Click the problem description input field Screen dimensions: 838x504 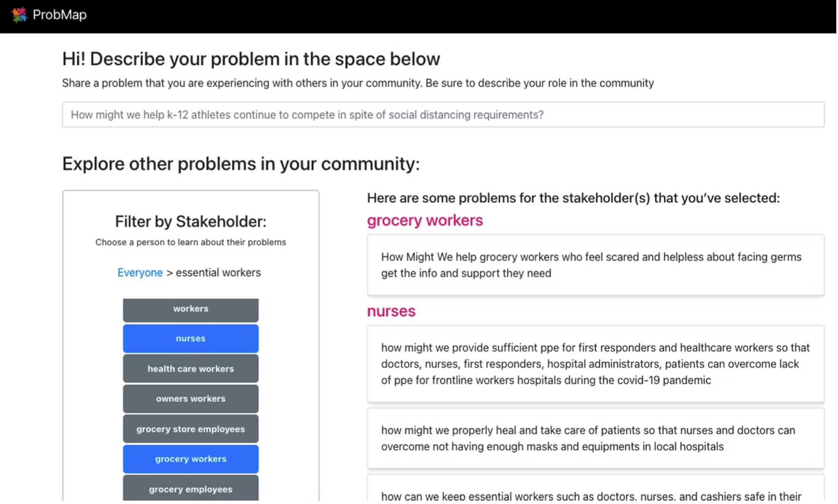[443, 115]
